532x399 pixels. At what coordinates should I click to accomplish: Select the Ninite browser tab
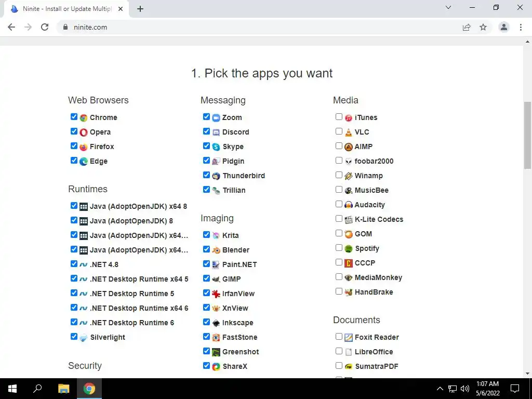pyautogui.click(x=66, y=9)
